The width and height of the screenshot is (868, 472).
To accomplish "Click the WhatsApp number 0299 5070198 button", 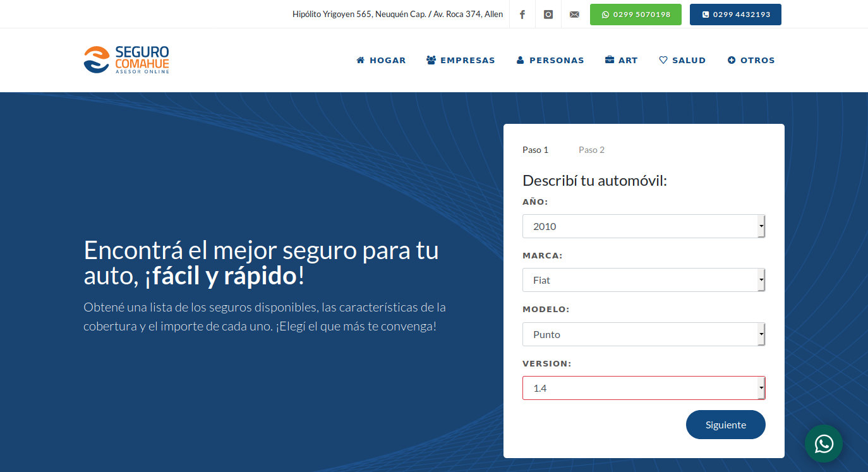I will pos(636,15).
